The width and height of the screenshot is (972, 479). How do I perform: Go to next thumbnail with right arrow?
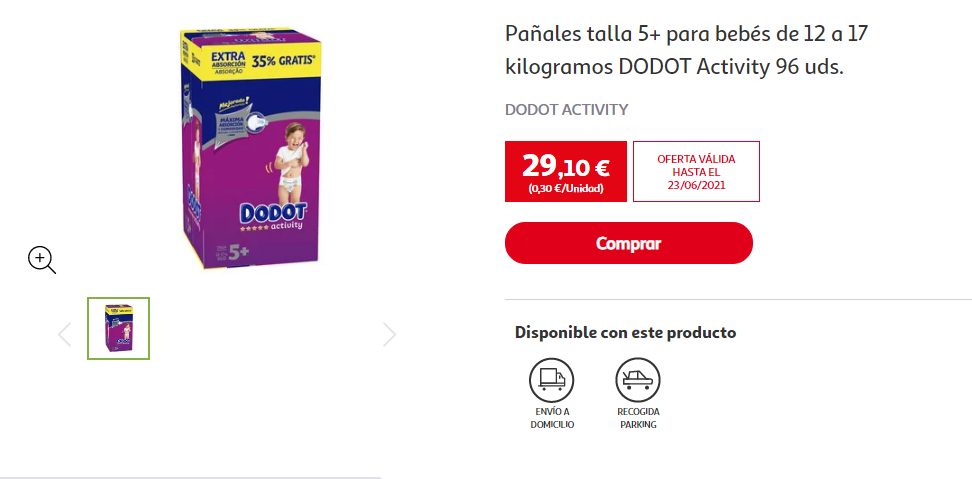389,335
